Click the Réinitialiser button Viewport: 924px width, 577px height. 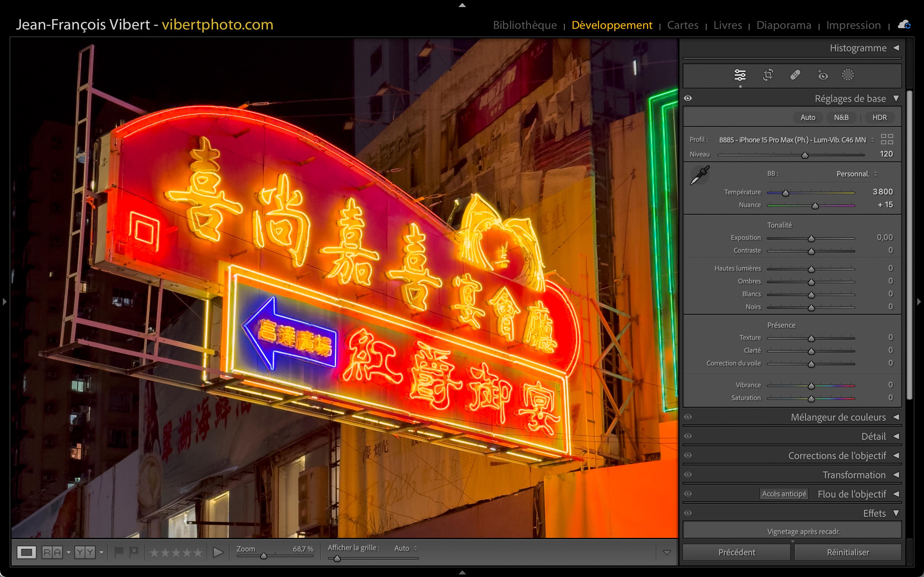pyautogui.click(x=848, y=552)
